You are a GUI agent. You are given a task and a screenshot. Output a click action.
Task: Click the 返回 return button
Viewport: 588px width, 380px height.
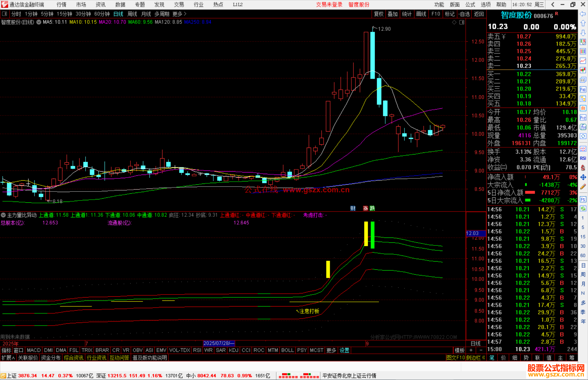[479, 14]
